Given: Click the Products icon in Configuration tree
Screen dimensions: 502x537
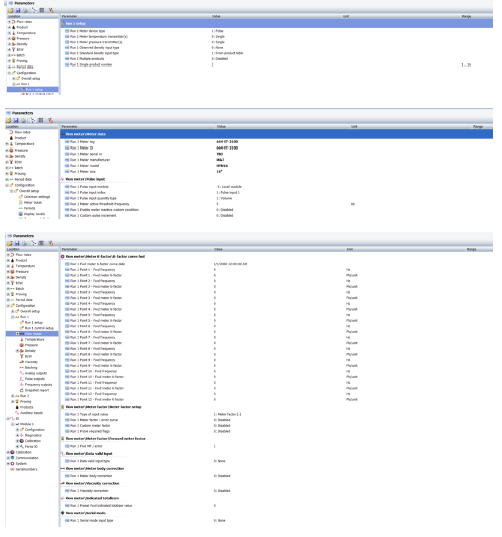Looking at the screenshot, I should pyautogui.click(x=17, y=407).
